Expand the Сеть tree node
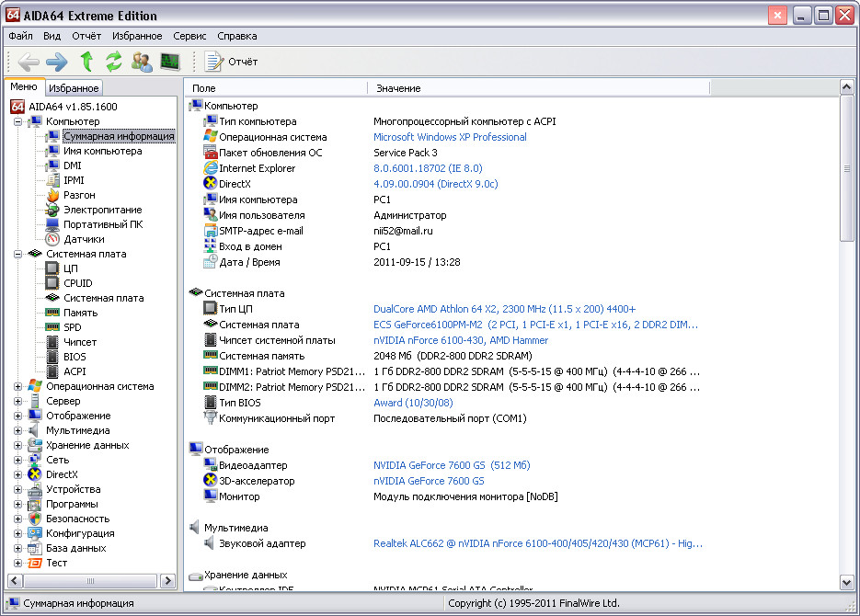The height and width of the screenshot is (616, 860). (x=17, y=461)
